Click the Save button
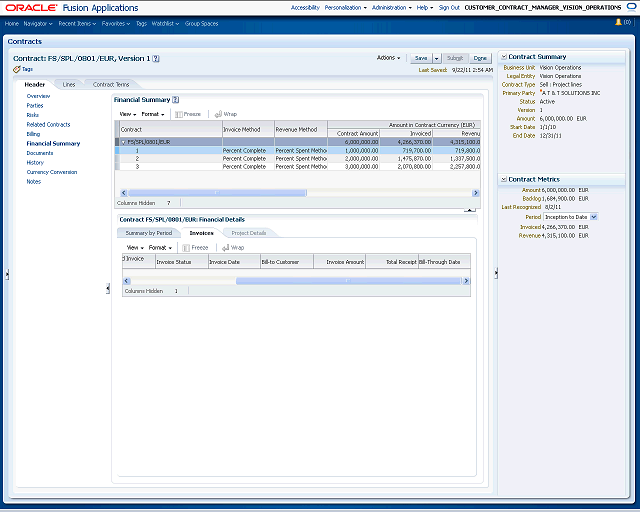The image size is (640, 512). pos(421,59)
